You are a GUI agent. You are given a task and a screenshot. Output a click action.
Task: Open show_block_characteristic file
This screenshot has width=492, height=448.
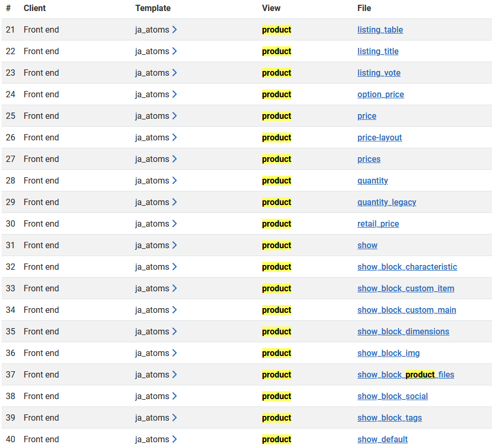pos(407,267)
